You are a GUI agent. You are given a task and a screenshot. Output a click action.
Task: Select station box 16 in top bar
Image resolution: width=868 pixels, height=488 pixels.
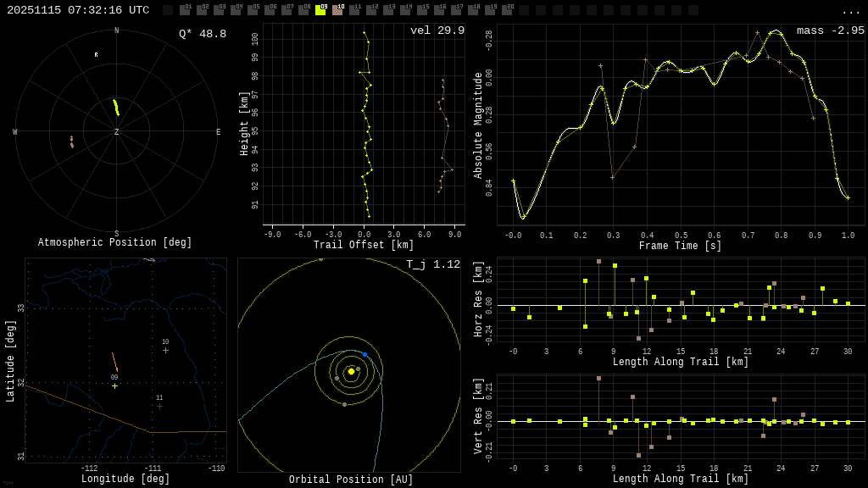pyautogui.click(x=439, y=10)
